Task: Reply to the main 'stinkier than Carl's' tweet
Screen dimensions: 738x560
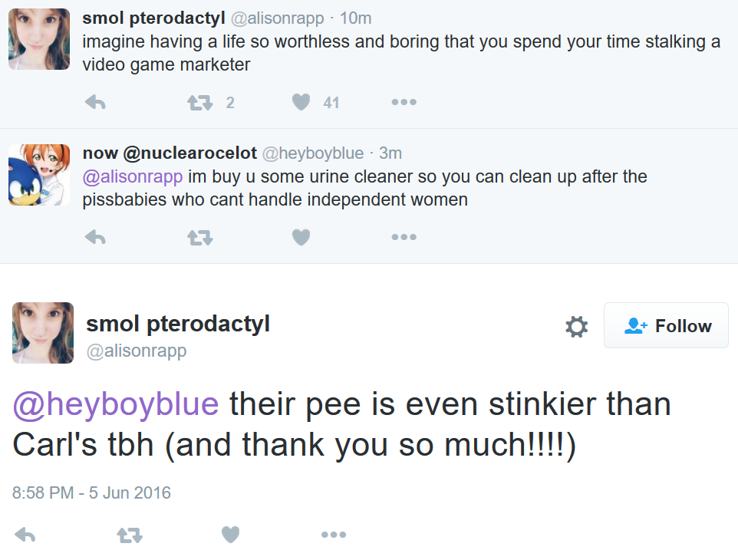Action: pyautogui.click(x=25, y=535)
